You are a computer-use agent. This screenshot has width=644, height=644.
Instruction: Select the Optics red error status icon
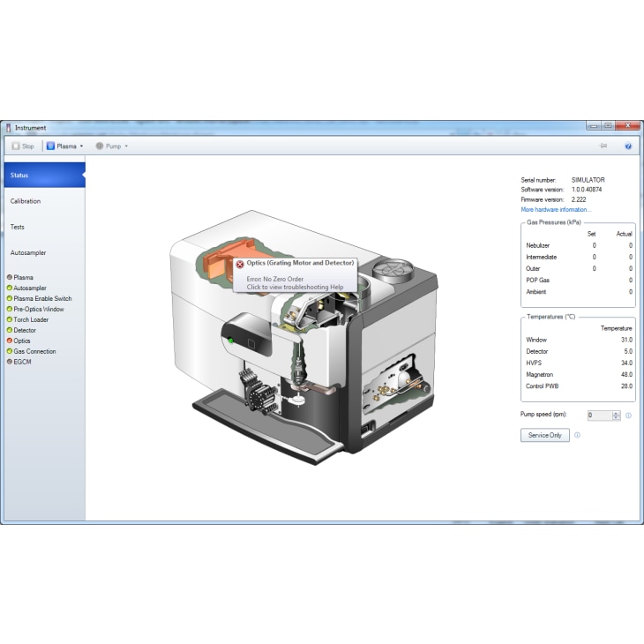10,341
